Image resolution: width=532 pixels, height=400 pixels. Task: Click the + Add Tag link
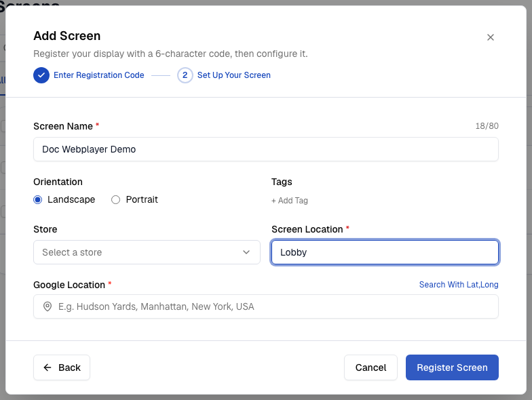(x=289, y=201)
